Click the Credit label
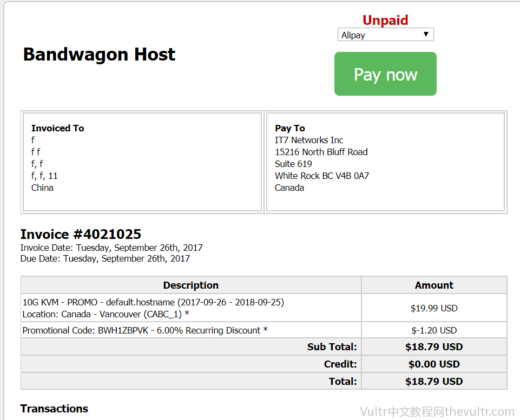 tap(340, 364)
